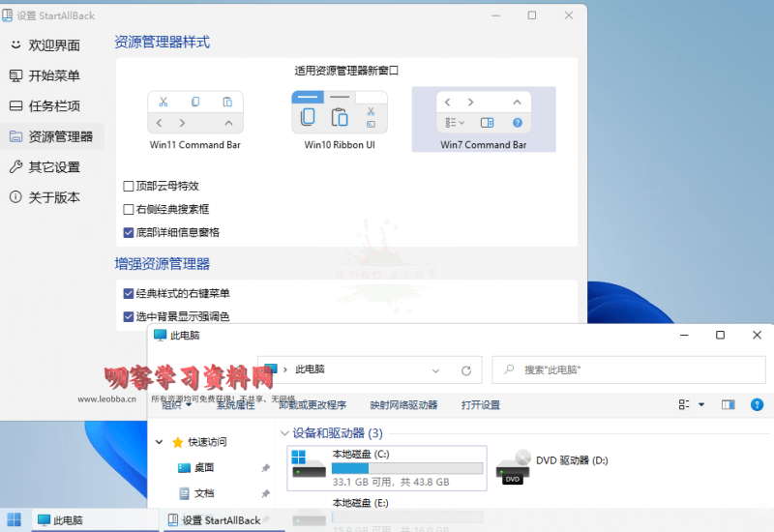This screenshot has height=532, width=774.
Task: Expand the breadcrumb chevron before 此电脑
Action: tap(284, 369)
